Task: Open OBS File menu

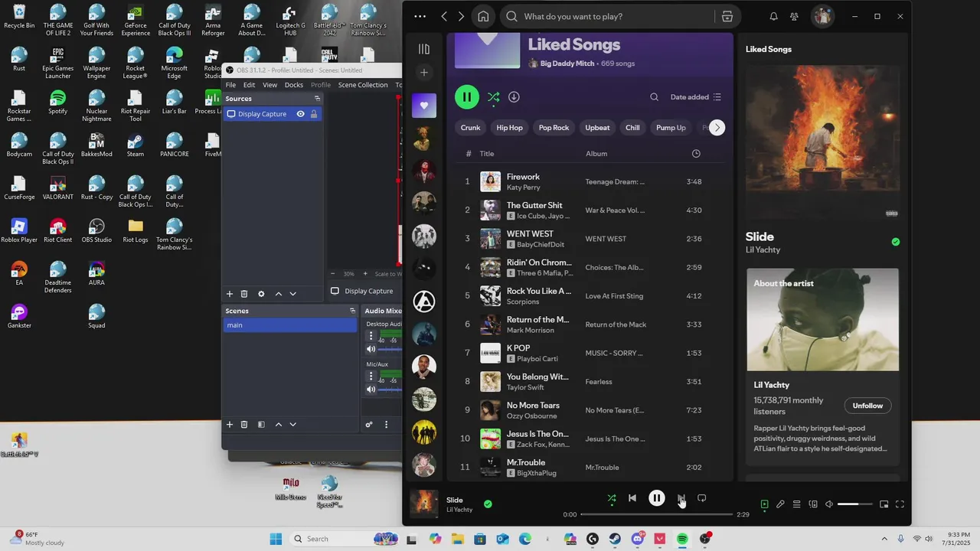Action: click(x=230, y=85)
